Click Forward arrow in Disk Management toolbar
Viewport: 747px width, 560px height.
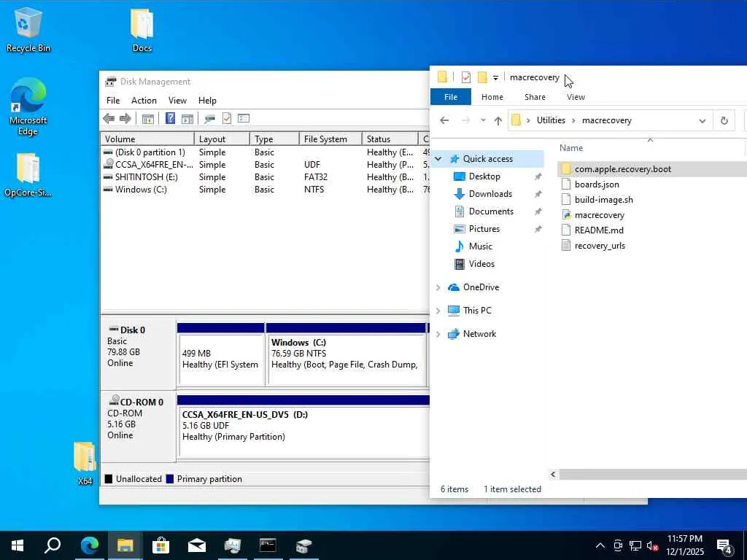[125, 119]
